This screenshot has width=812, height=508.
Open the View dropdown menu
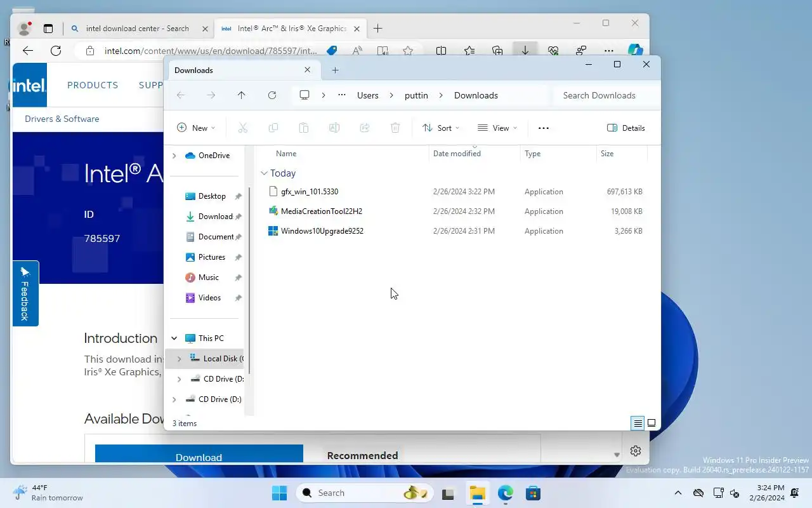[x=497, y=128]
